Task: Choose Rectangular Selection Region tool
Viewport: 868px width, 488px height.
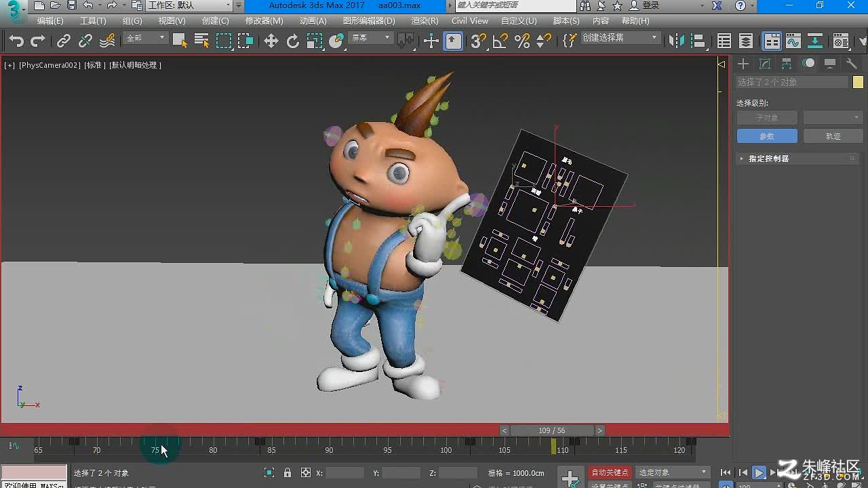Action: point(224,41)
